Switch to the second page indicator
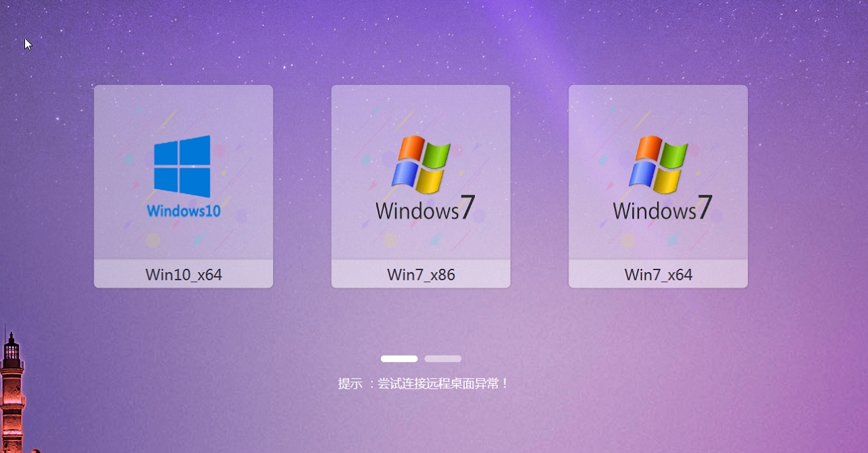 point(443,359)
